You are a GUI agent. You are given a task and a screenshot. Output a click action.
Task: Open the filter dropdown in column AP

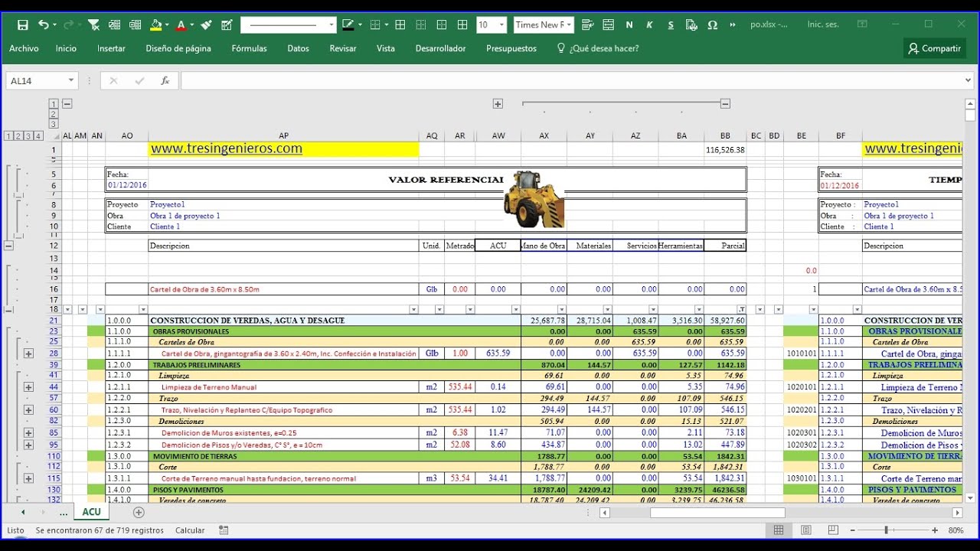pos(413,310)
